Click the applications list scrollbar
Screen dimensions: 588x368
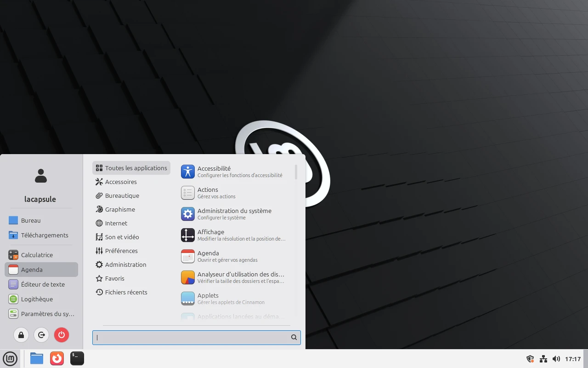[x=296, y=172]
